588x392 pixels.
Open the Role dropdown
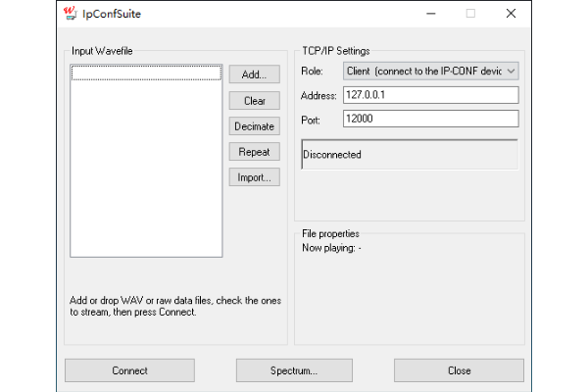click(x=431, y=71)
